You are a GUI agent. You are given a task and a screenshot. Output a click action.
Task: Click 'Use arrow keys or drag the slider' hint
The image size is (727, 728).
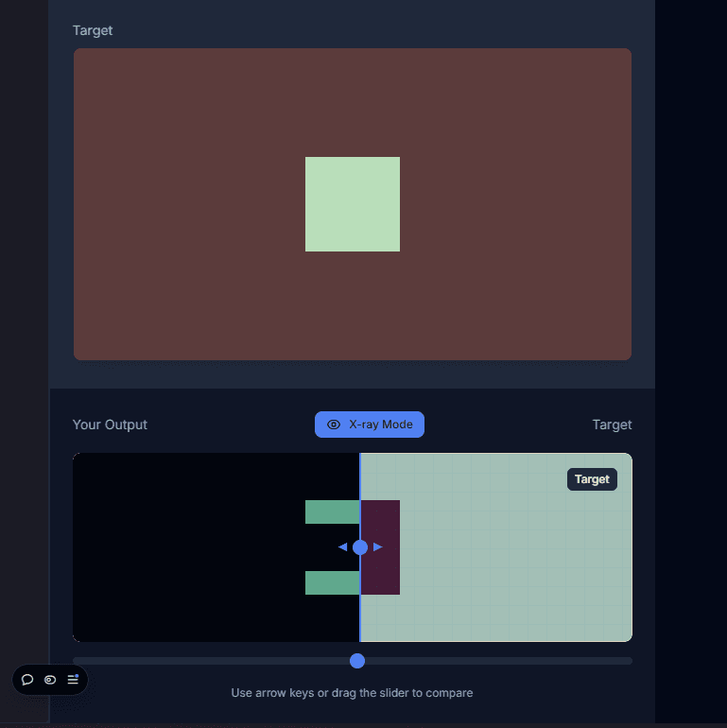coord(352,693)
